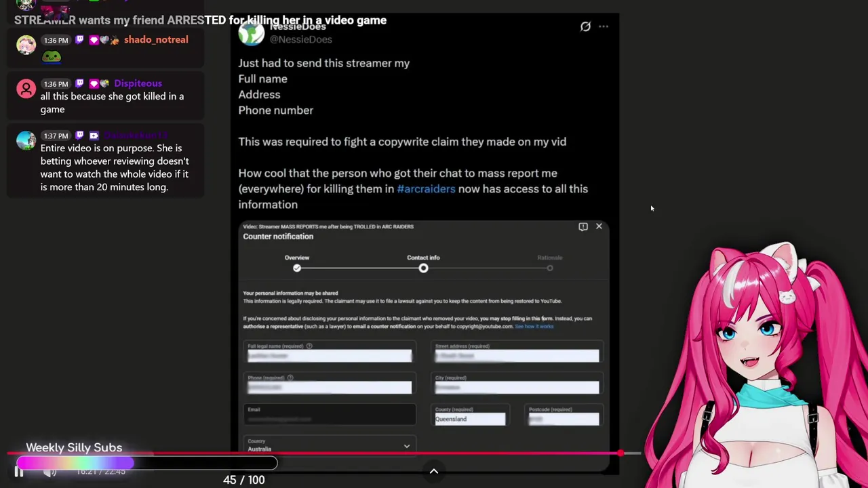The image size is (868, 488).
Task: Click the #arcraiders hashtag link
Action: coord(426,188)
